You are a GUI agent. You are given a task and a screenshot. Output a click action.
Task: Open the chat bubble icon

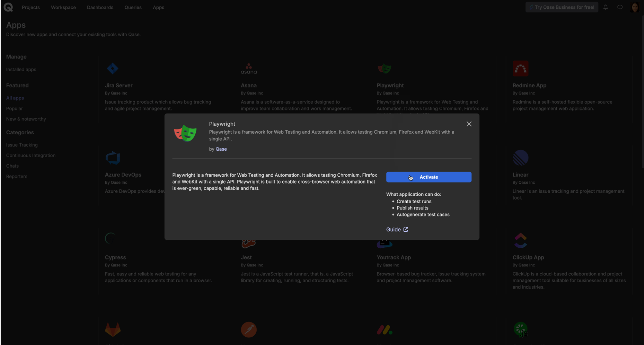(x=620, y=7)
